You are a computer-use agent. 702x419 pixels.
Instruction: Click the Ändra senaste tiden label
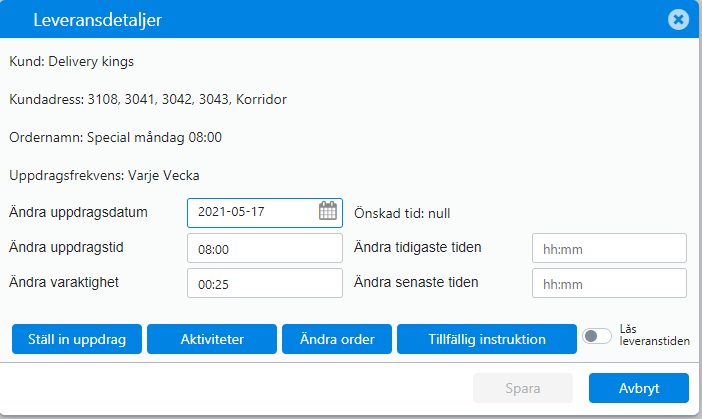tap(416, 282)
